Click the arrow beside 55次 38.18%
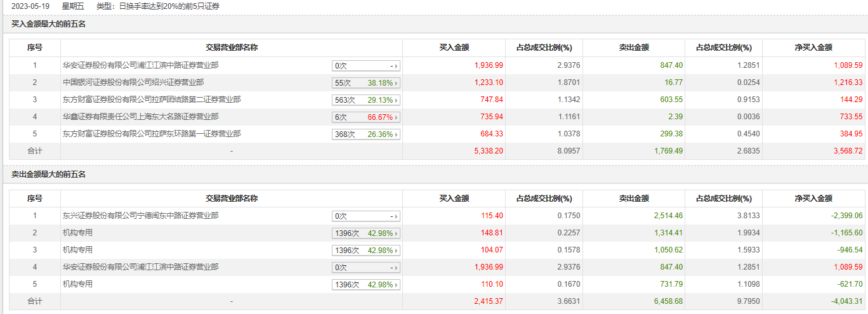Image resolution: width=868 pixels, height=314 pixels. (398, 83)
